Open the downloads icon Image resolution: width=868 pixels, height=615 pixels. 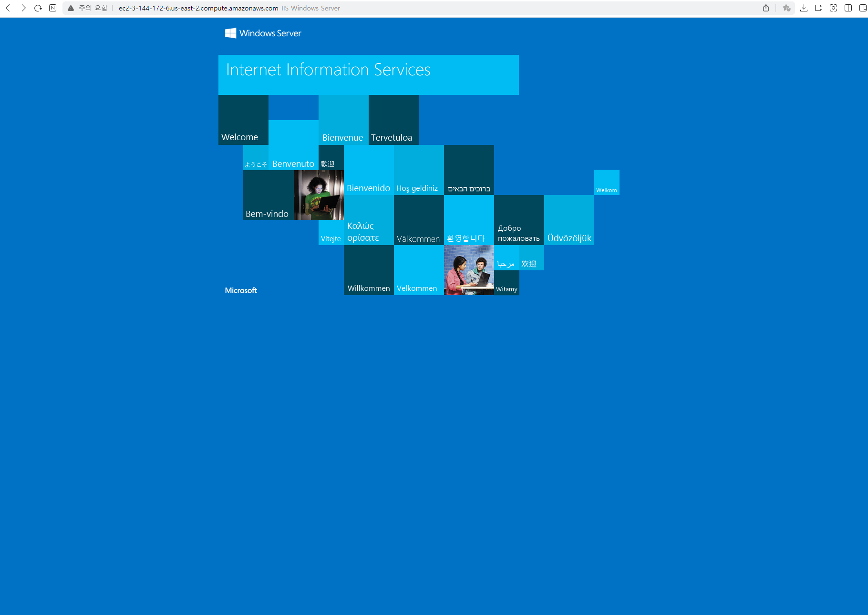(804, 8)
